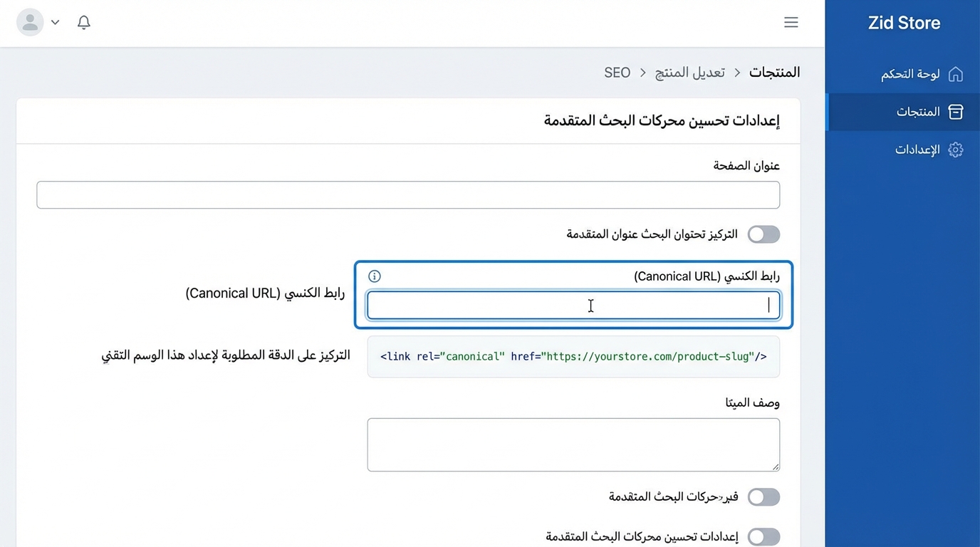
Task: Select تعديل المنتج in the breadcrumb
Action: coord(689,72)
